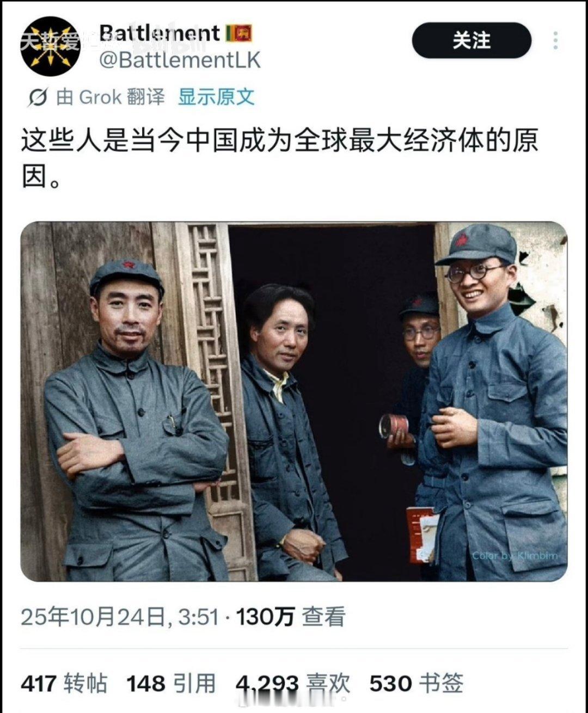Tap the 由 Grok 翻译 label

(111, 97)
